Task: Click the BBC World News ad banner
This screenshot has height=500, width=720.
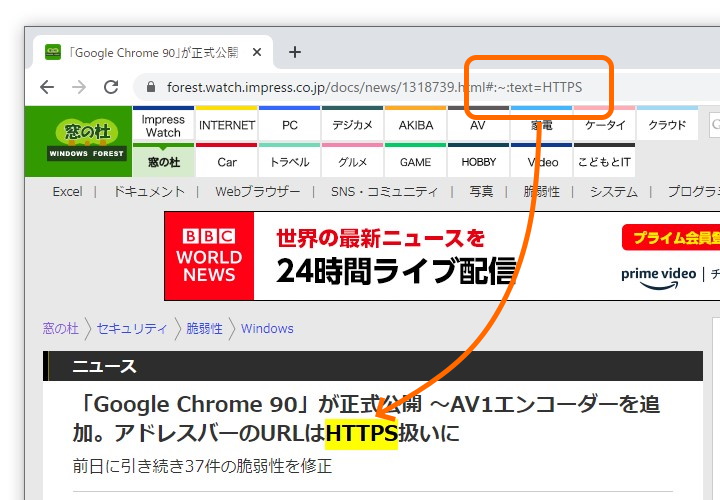Action: coord(442,256)
